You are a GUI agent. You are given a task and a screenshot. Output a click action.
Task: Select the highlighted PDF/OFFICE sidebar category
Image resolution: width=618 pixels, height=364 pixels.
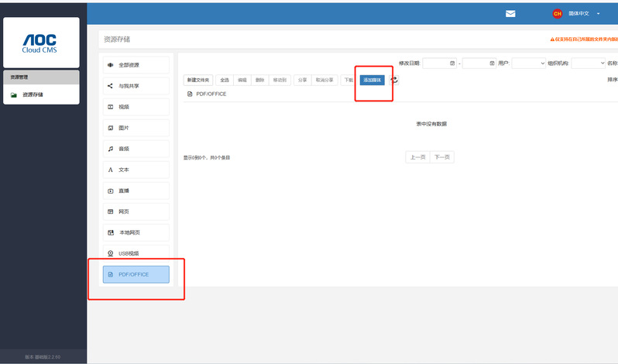click(136, 274)
